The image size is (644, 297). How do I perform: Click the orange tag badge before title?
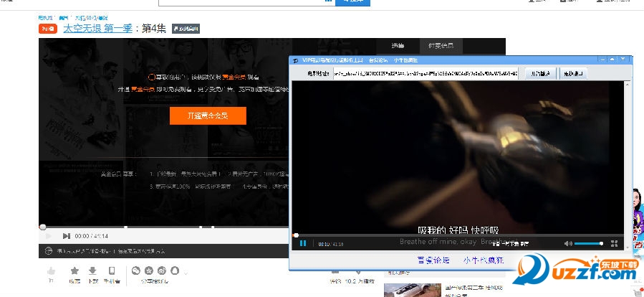pyautogui.click(x=48, y=29)
